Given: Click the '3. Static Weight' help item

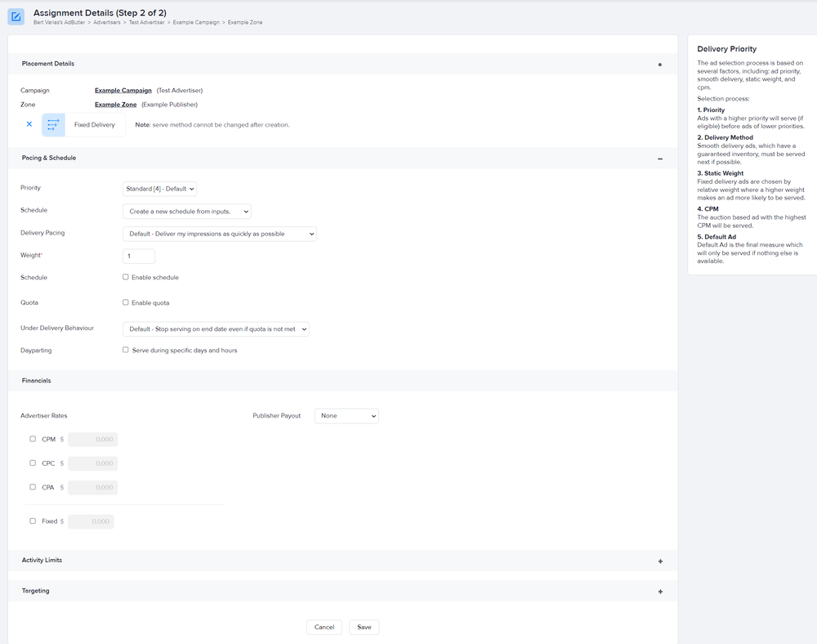Looking at the screenshot, I should [x=720, y=173].
